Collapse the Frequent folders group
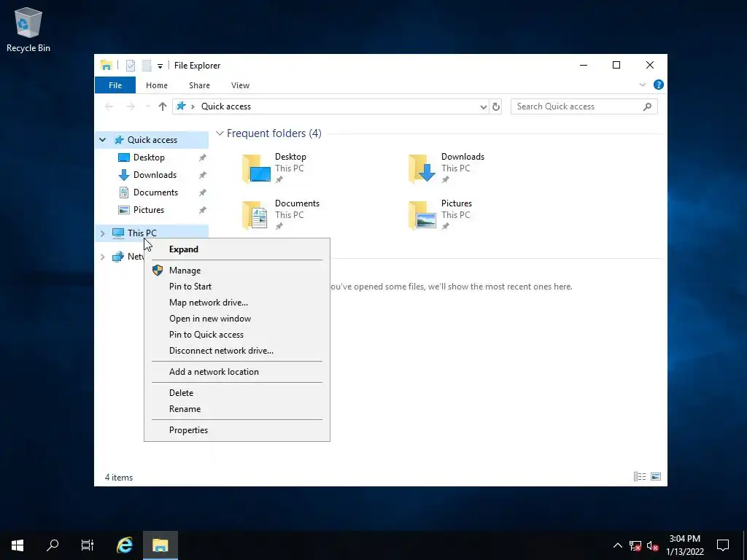747x560 pixels. pyautogui.click(x=220, y=133)
